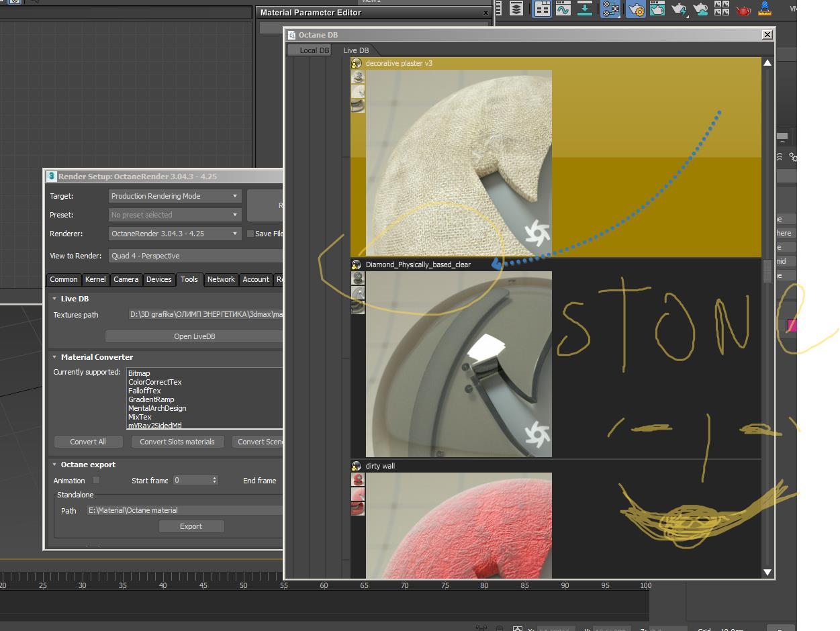
Task: Open Rendered Frame Window teapot icon
Action: pyautogui.click(x=657, y=9)
